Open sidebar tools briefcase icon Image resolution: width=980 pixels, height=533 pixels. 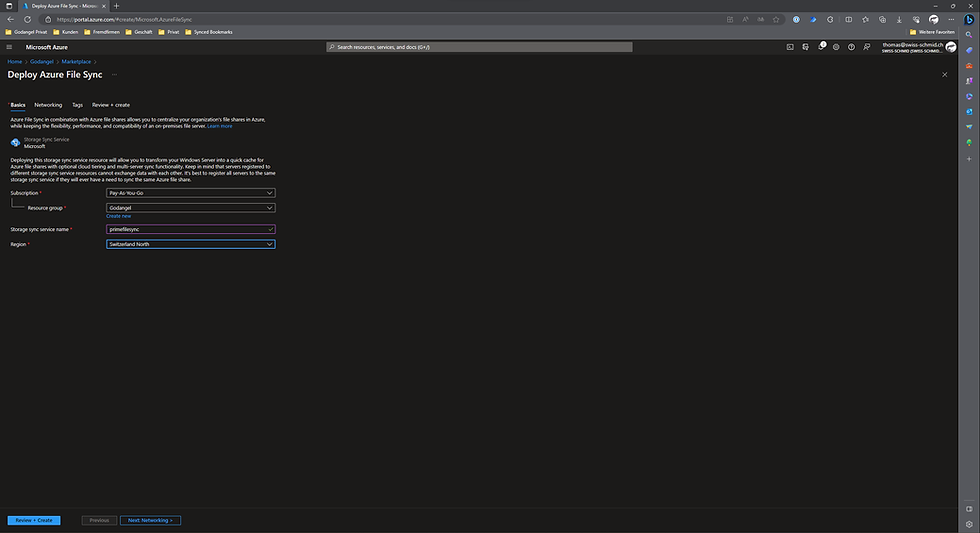(x=969, y=66)
